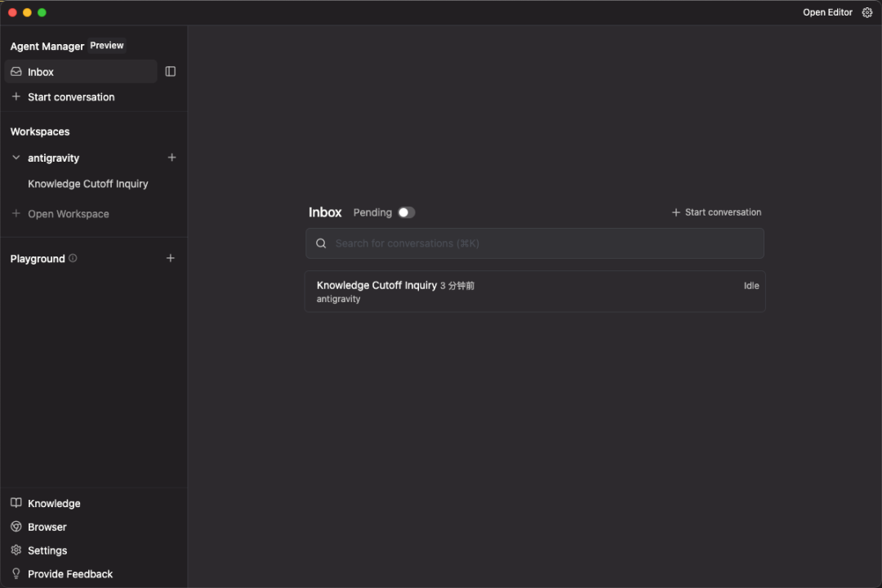The height and width of the screenshot is (588, 882).
Task: Toggle the Pending switch in Inbox
Action: [406, 212]
